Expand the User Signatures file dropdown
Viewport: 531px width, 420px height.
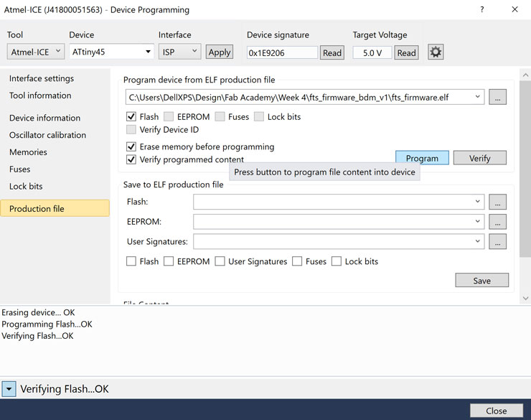pos(477,241)
